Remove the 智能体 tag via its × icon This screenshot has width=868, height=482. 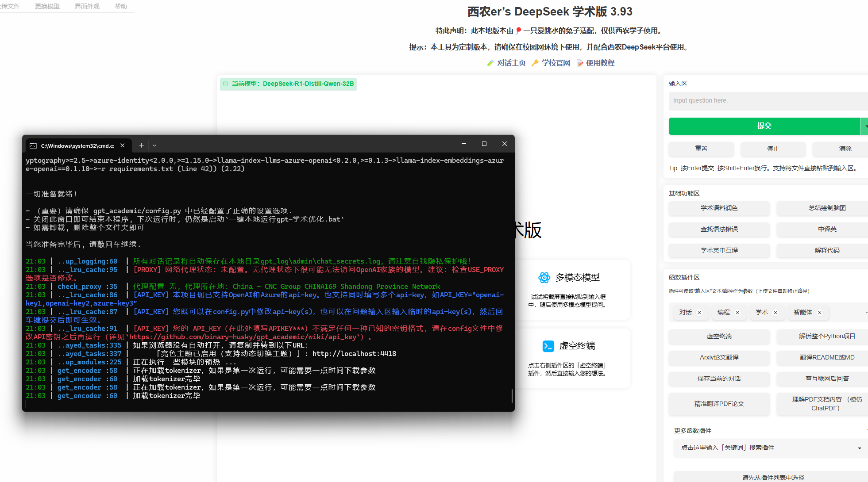tap(820, 313)
